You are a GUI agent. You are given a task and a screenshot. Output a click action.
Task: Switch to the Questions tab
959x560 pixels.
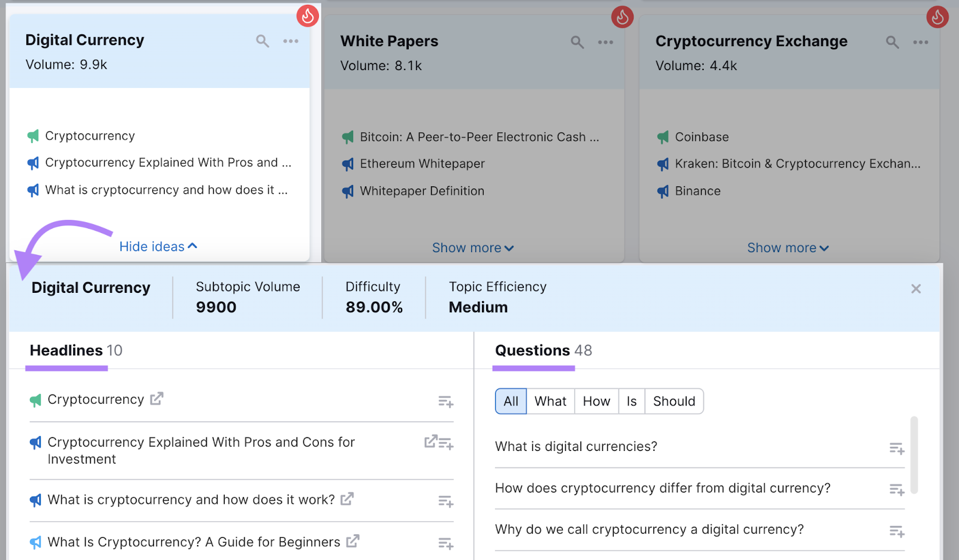pos(543,350)
